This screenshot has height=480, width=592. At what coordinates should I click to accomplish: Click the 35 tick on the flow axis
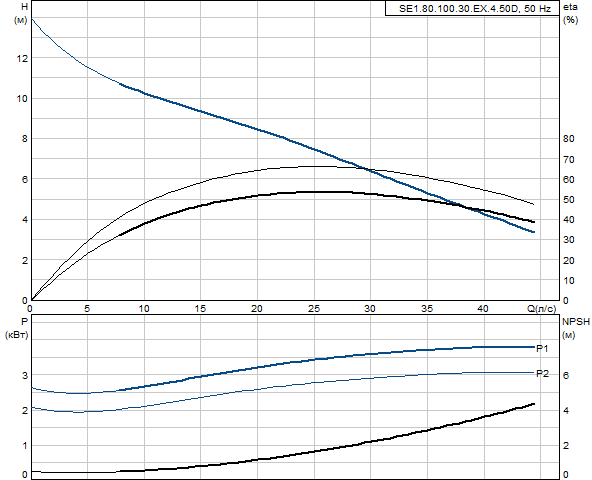427,309
